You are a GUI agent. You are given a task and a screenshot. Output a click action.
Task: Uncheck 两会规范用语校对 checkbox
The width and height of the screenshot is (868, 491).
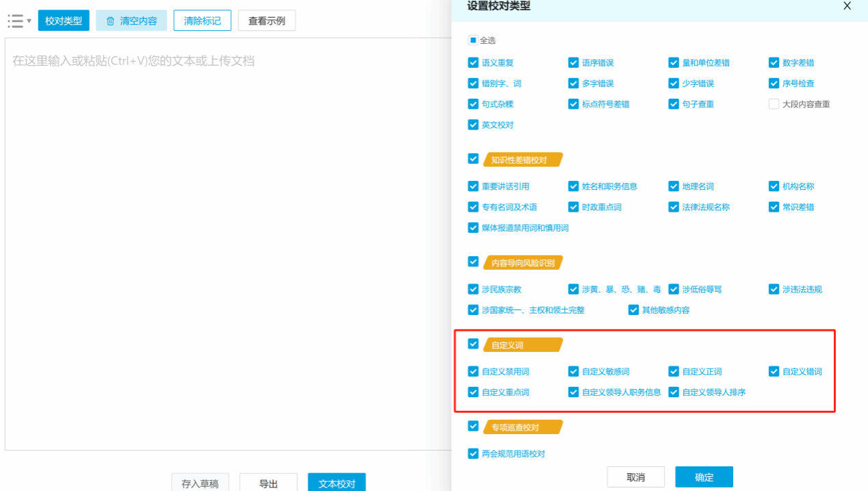coord(473,453)
